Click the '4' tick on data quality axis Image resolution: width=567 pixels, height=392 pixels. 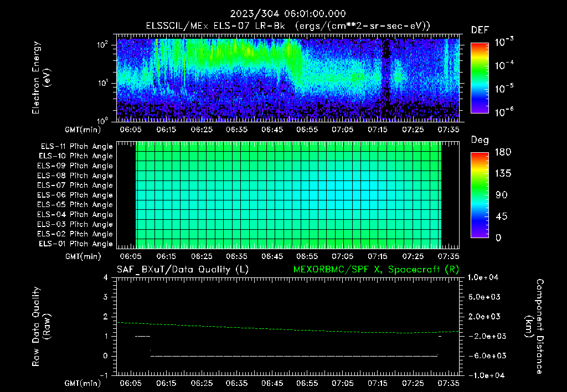pos(106,277)
